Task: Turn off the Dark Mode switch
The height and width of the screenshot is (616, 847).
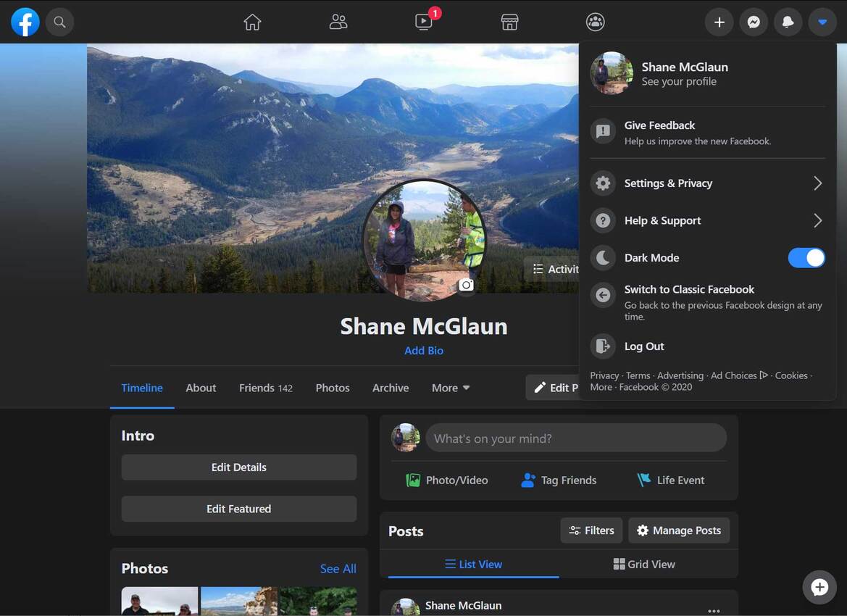Action: click(x=806, y=258)
